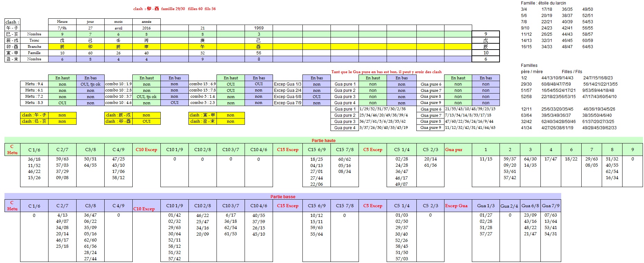Image resolution: width=644 pixels, height=263 pixels.
Task: Click the 'Gua 1/3' header in Partie basse
Action: [x=486, y=206]
